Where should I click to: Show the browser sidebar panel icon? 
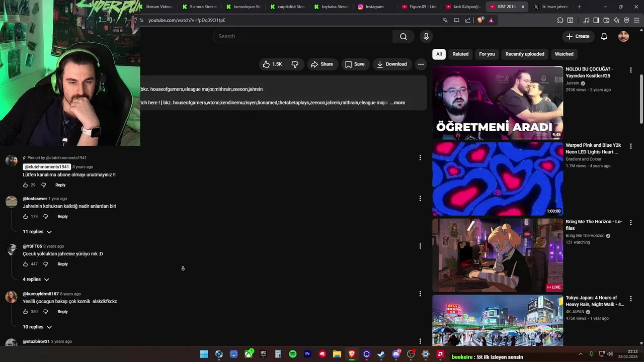(596, 20)
